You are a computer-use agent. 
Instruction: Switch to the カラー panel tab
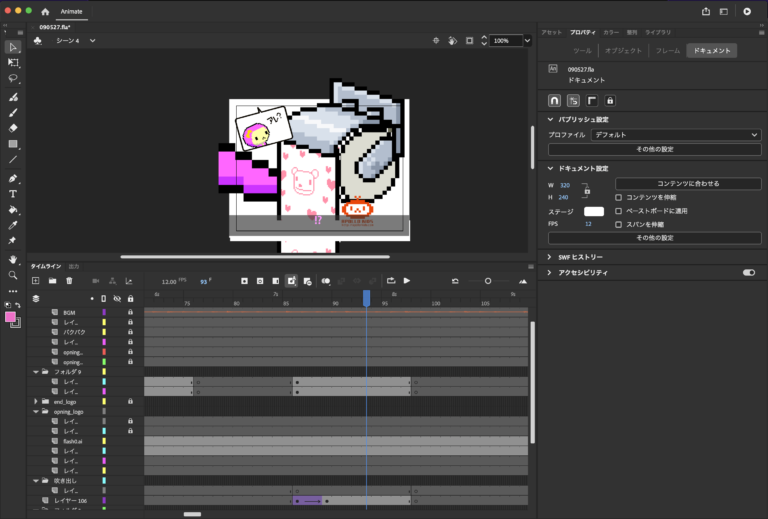click(x=611, y=32)
